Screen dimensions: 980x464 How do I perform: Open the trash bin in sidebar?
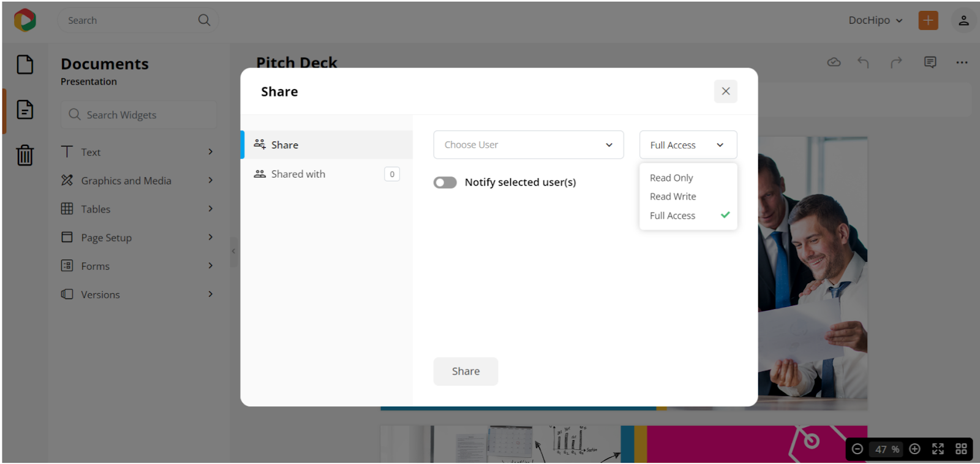click(25, 155)
